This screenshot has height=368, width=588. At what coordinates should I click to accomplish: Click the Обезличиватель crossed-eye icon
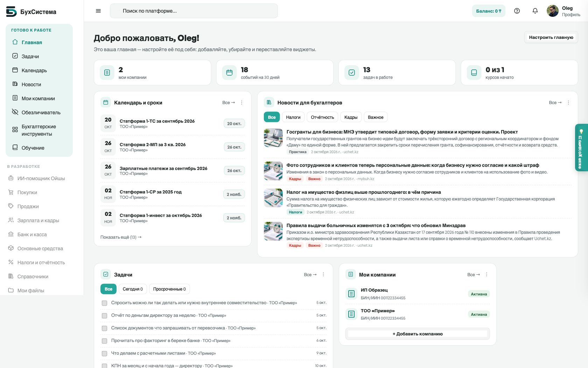15,112
